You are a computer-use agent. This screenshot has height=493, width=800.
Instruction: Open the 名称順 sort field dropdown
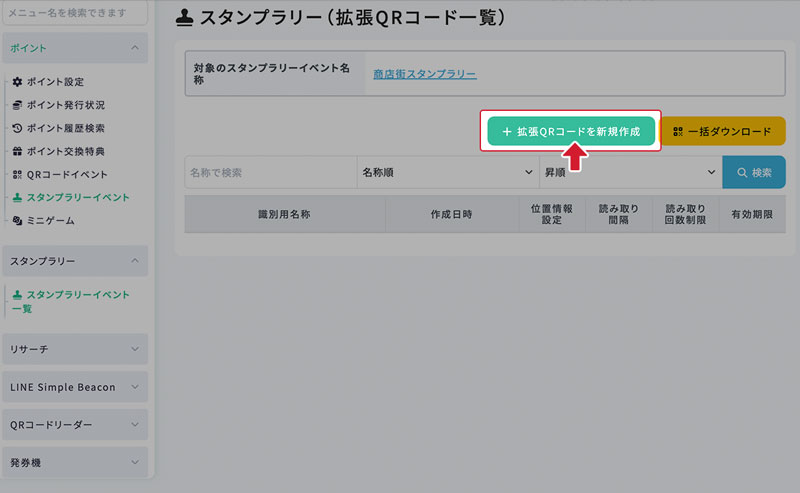[x=447, y=173]
